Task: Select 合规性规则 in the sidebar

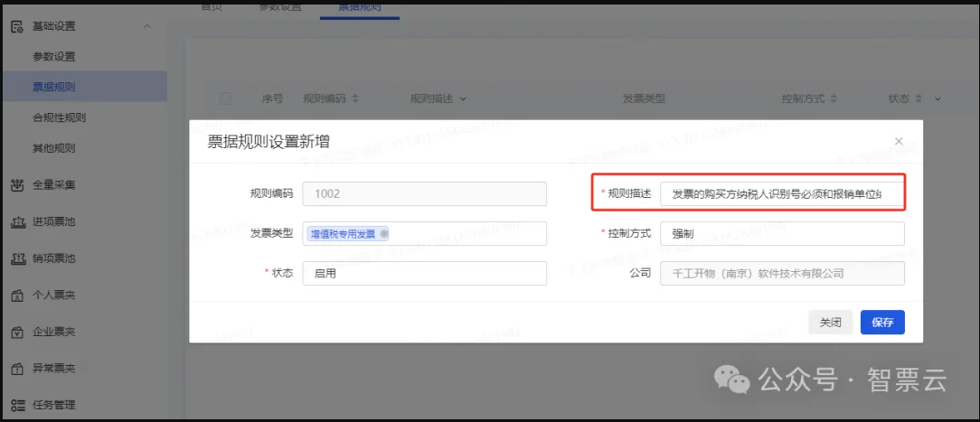Action: [60, 117]
